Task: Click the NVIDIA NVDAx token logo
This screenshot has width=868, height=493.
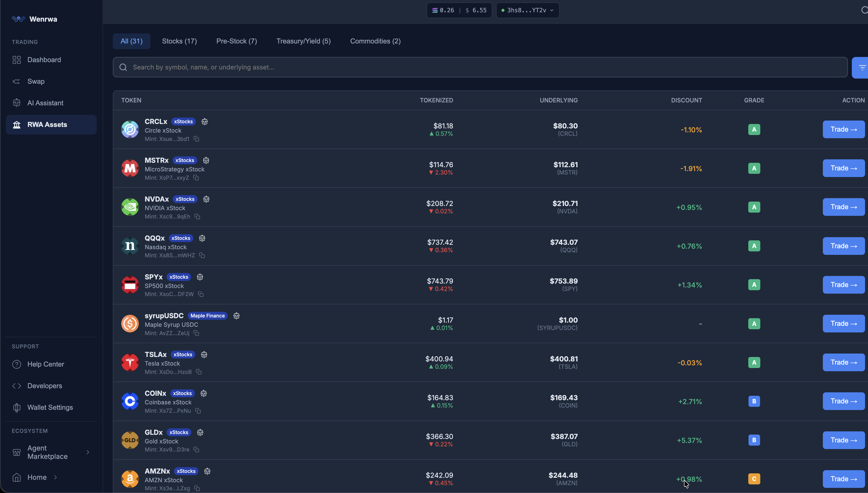Action: (130, 207)
